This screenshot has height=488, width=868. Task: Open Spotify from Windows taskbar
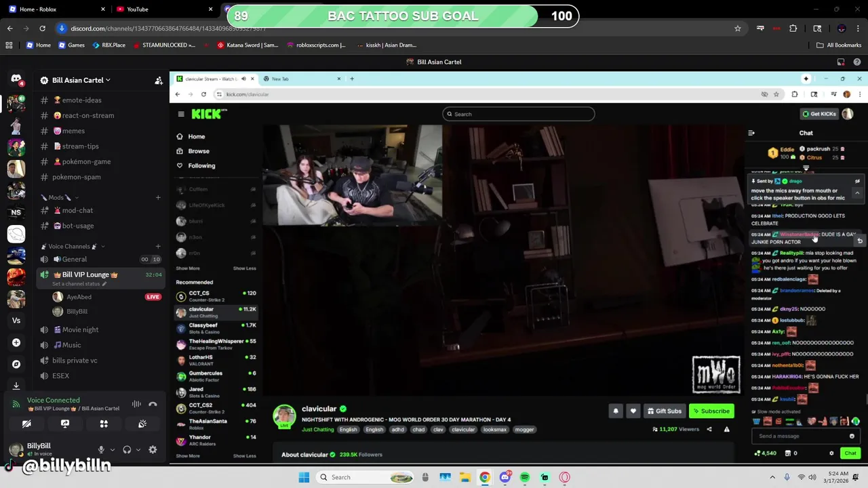coord(525,477)
